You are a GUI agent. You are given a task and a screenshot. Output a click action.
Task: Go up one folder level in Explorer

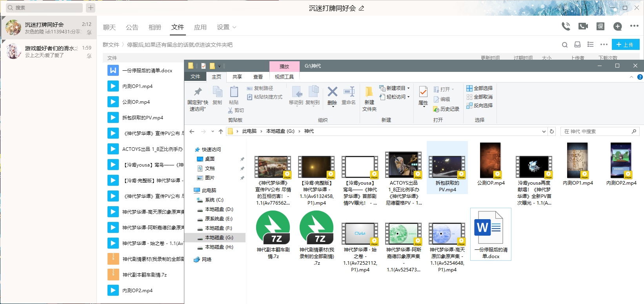[x=221, y=132]
